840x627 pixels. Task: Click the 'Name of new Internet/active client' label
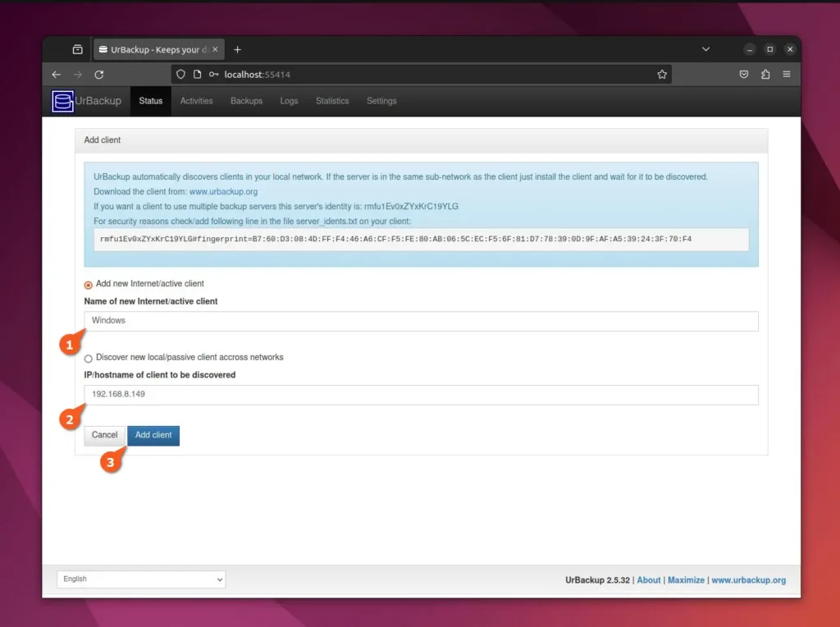coord(151,301)
